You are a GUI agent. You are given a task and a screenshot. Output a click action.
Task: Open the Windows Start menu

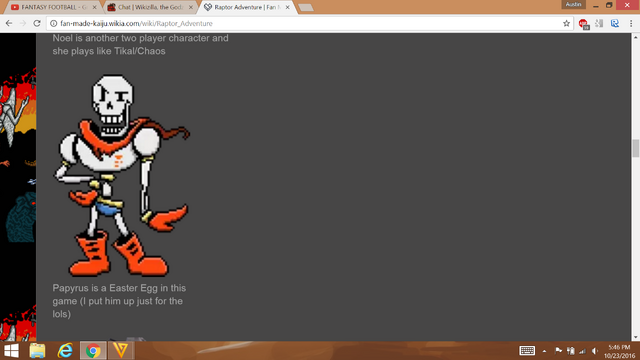(x=11, y=351)
